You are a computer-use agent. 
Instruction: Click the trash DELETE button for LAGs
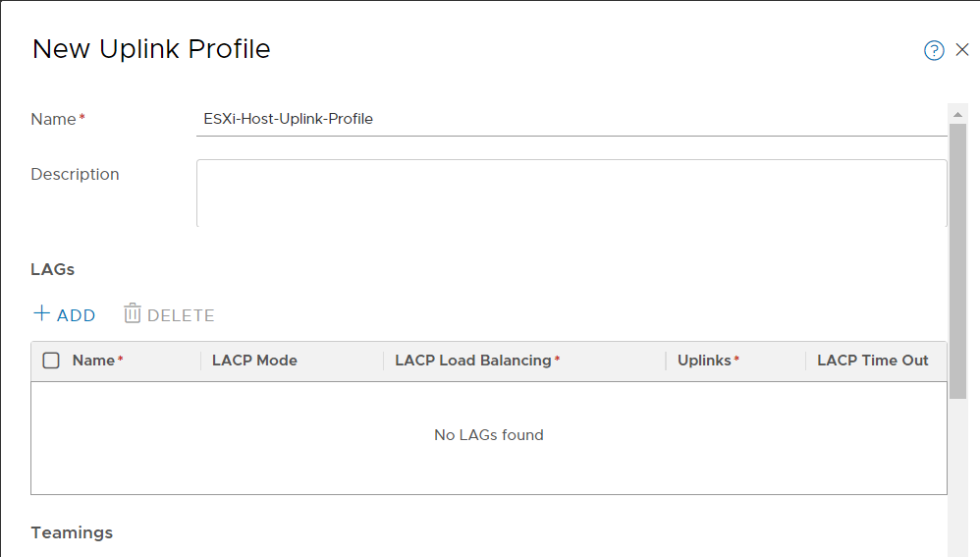pos(169,313)
